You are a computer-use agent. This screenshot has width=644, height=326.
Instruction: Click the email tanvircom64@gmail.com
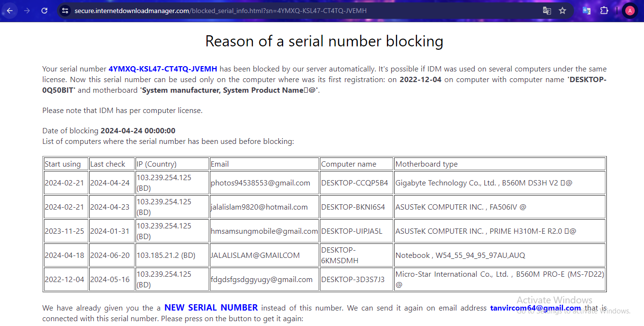click(535, 308)
